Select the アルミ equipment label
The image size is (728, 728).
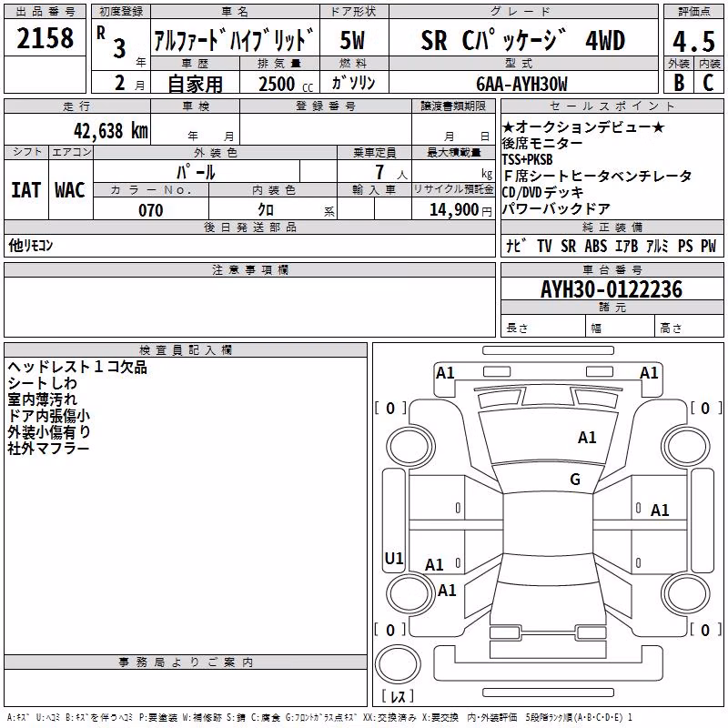(657, 246)
